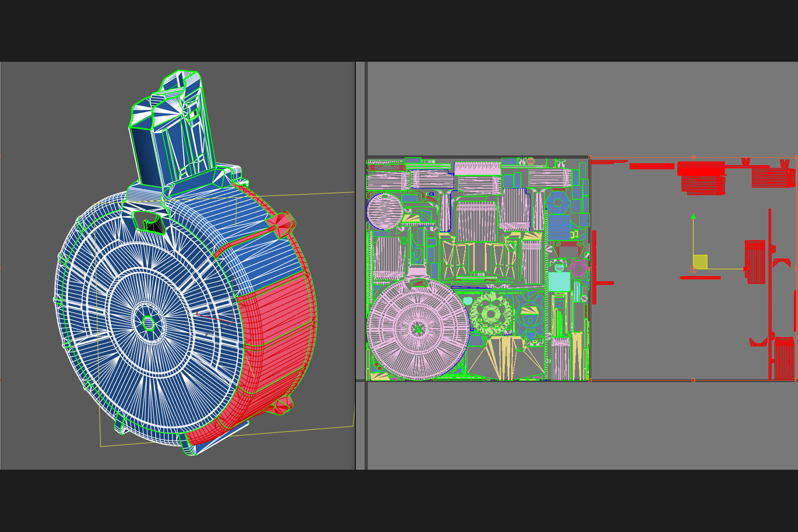Image resolution: width=798 pixels, height=532 pixels.
Task: Select the red hatched UV block right of the gizmo
Action: (x=755, y=262)
